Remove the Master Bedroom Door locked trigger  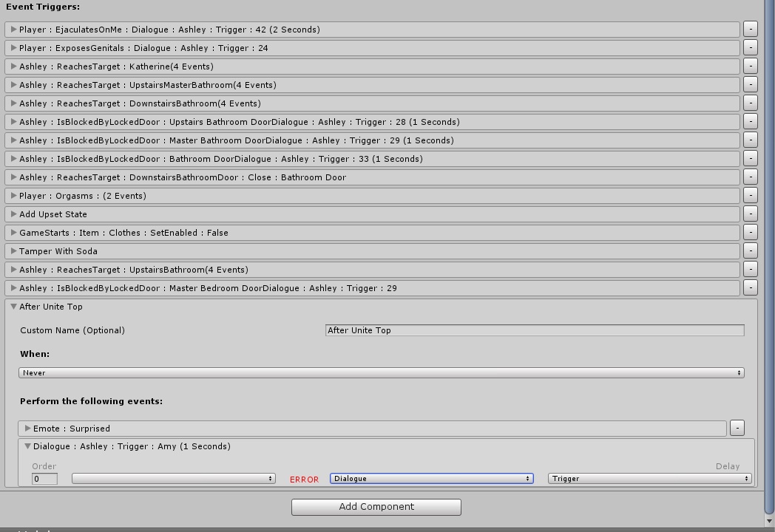[x=750, y=288]
